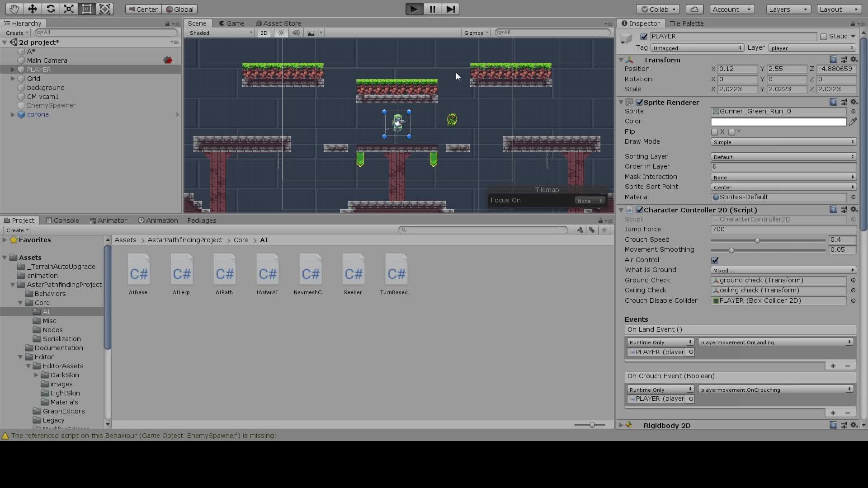Viewport: 868px width, 488px height.
Task: Select the Hand tool in the toolbar
Action: click(x=14, y=9)
